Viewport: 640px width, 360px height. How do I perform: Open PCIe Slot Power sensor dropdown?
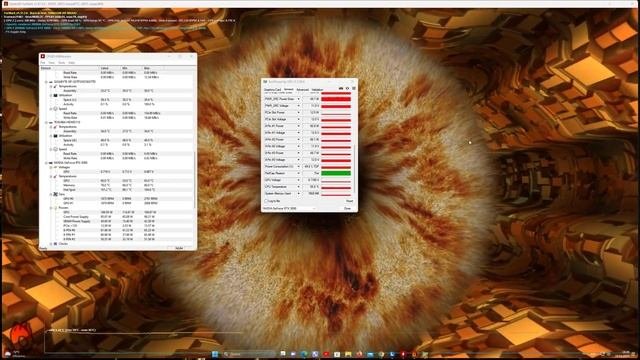pos(298,112)
